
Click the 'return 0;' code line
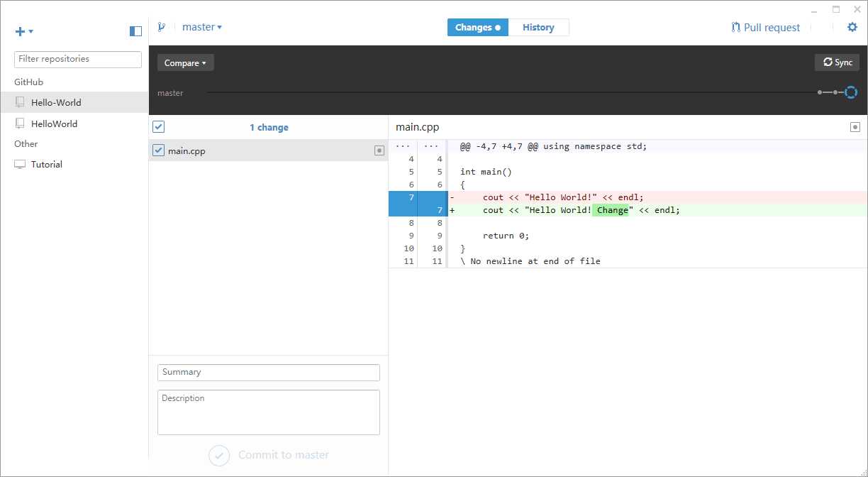click(506, 236)
